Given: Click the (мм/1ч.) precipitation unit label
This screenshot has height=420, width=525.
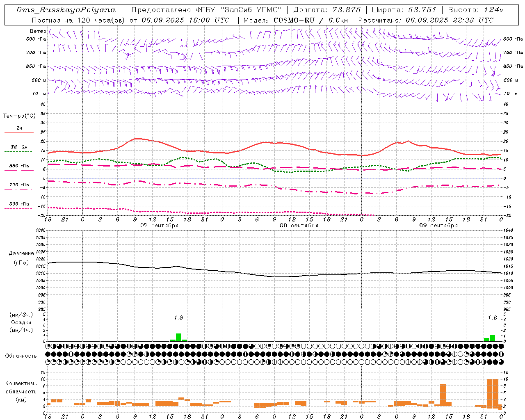Looking at the screenshot, I should tap(21, 330).
